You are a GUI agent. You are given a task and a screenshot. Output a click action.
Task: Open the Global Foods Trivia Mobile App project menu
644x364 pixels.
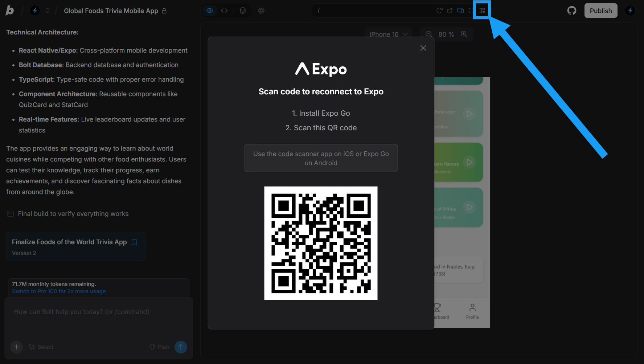111,11
